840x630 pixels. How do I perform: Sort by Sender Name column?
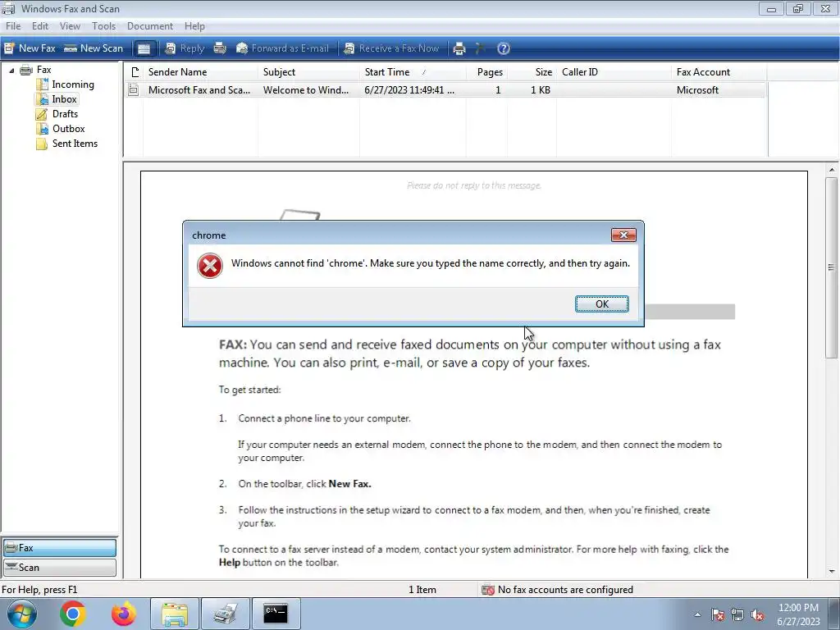click(x=200, y=72)
